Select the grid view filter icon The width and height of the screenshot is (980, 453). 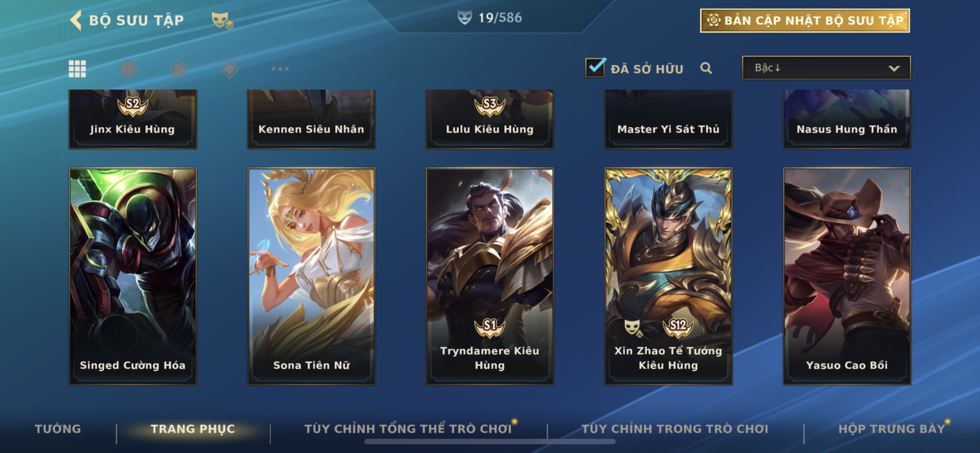pos(77,69)
